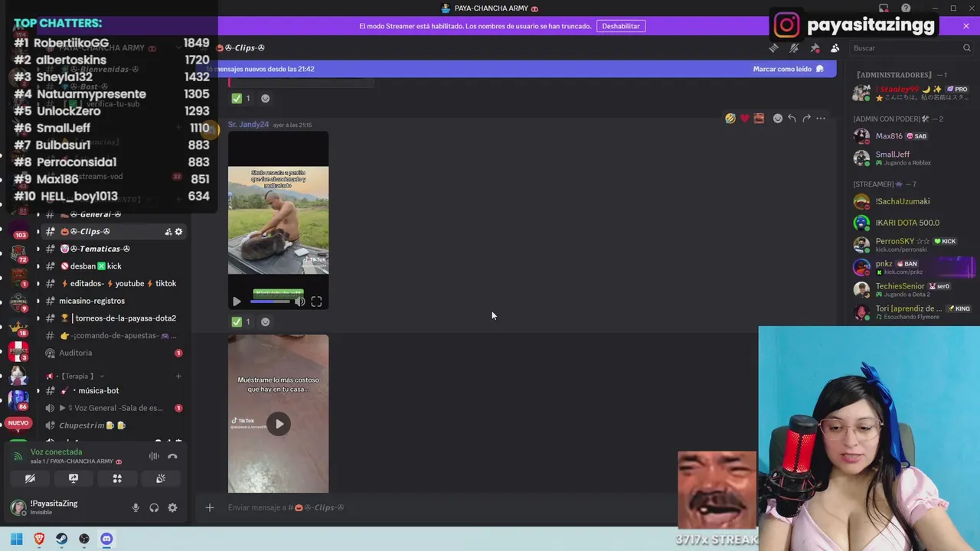Open the soundboard button

pos(161,478)
